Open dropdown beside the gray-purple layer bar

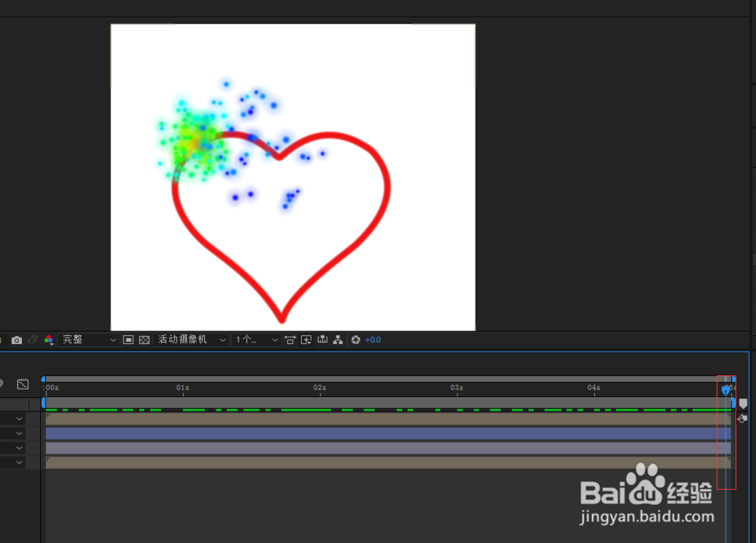[20, 448]
